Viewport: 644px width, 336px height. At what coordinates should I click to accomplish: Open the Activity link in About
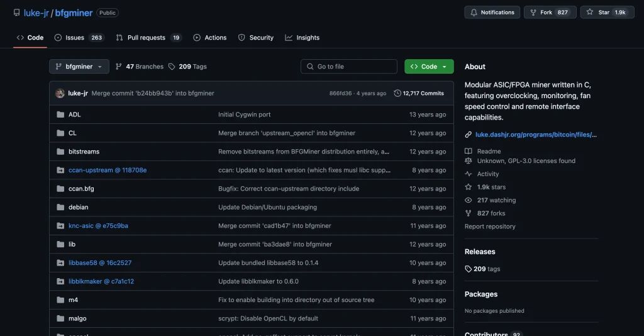[488, 174]
